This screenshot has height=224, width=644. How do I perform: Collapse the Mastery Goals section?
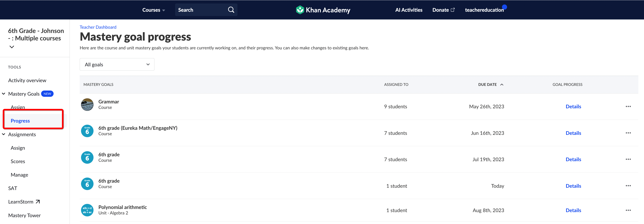[4, 94]
